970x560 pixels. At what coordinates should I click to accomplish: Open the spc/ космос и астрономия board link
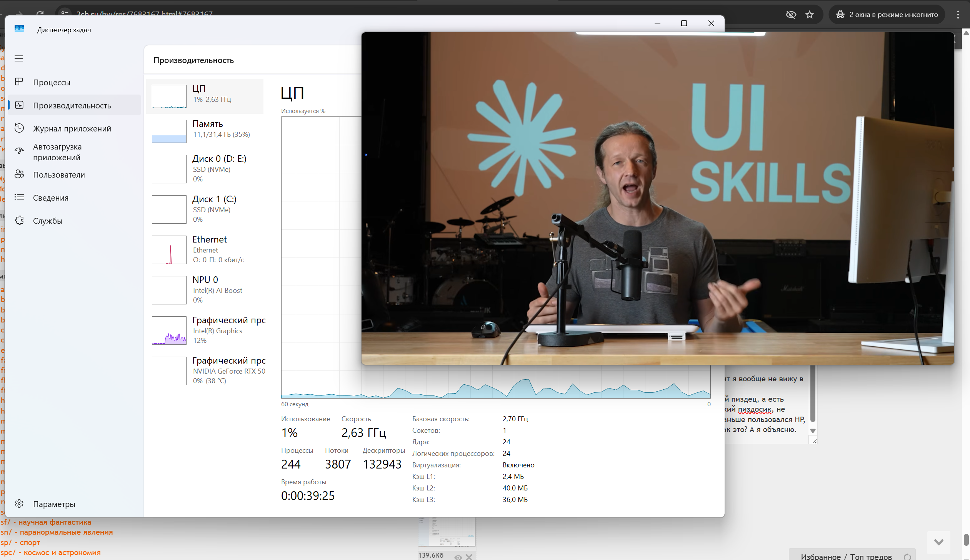(x=50, y=552)
